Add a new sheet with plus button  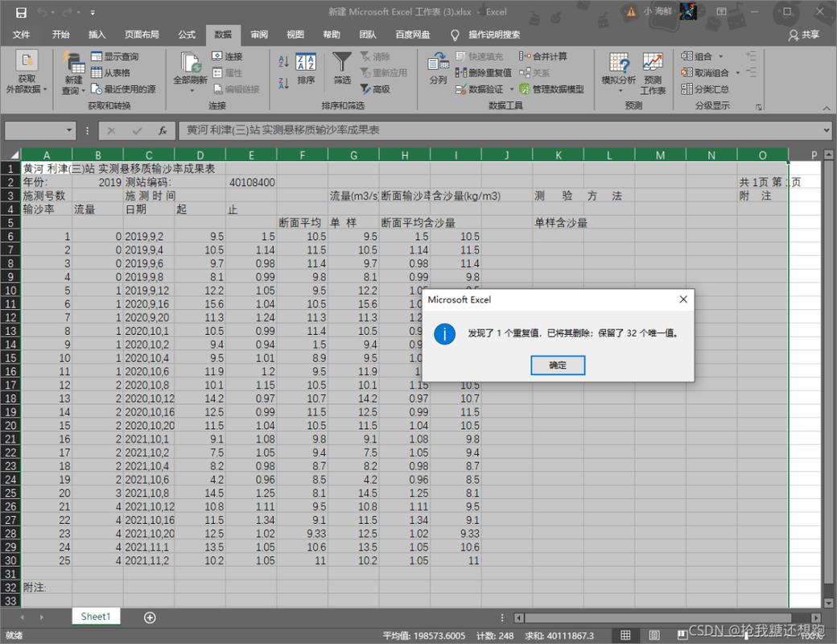click(x=150, y=617)
